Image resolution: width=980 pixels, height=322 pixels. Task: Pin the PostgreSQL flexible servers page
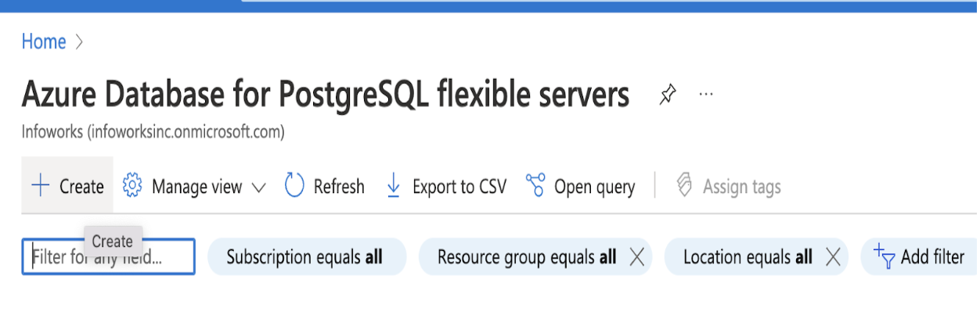[667, 95]
